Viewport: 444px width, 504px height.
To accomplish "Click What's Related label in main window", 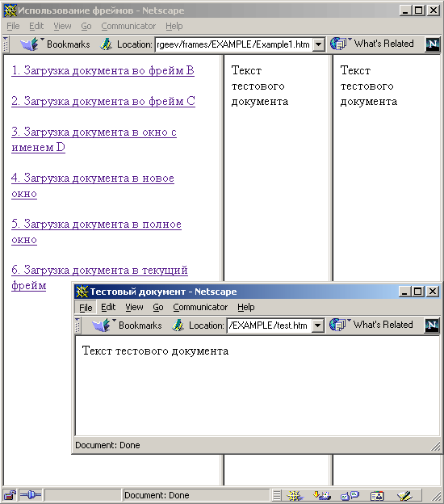I will [384, 44].
